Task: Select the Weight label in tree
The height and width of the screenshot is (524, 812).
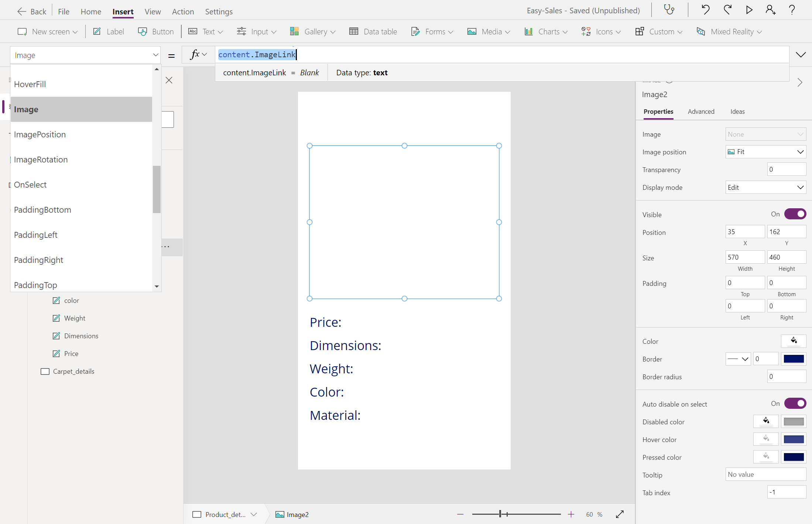Action: point(75,318)
